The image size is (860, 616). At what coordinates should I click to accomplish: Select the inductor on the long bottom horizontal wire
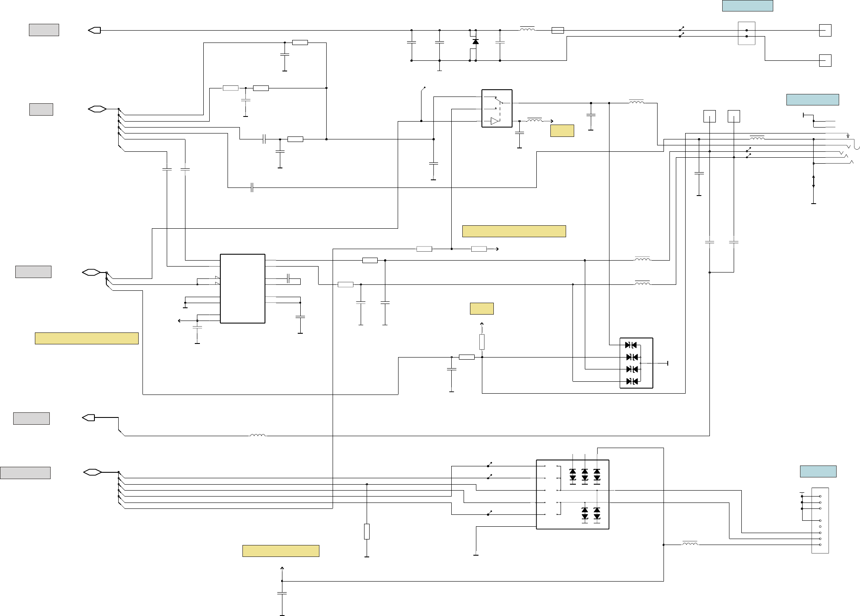pos(258,435)
